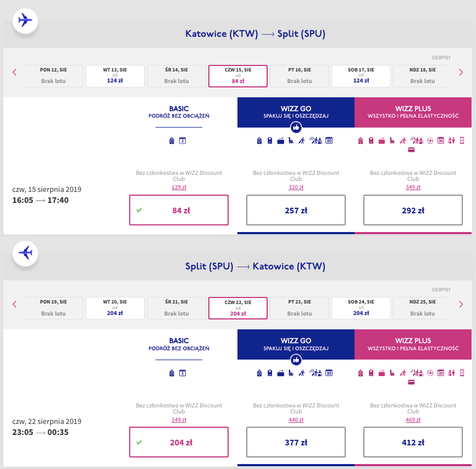
Task: Open the outbound WIZZ GO fare header
Action: tap(296, 112)
